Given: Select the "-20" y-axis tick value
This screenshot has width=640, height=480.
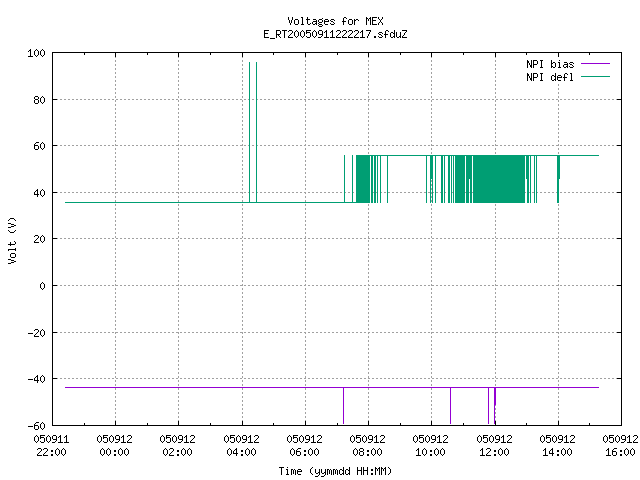Looking at the screenshot, I should (x=37, y=333).
